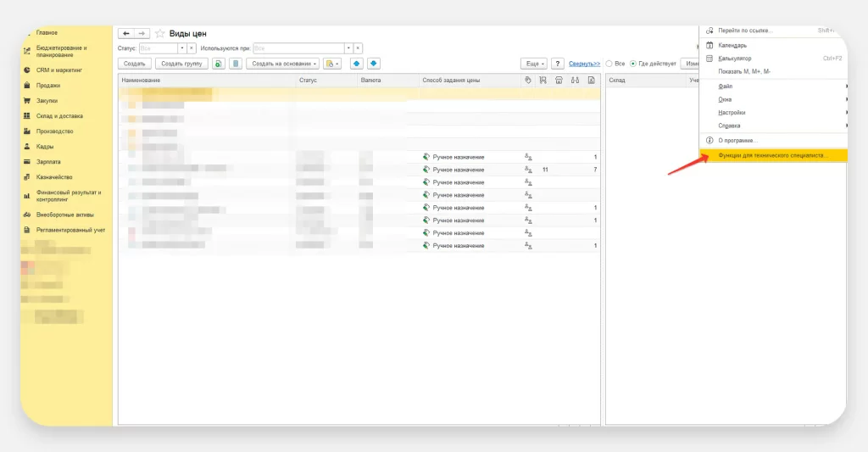Click the help question mark button
Image resolution: width=868 pixels, height=452 pixels.
click(x=557, y=64)
